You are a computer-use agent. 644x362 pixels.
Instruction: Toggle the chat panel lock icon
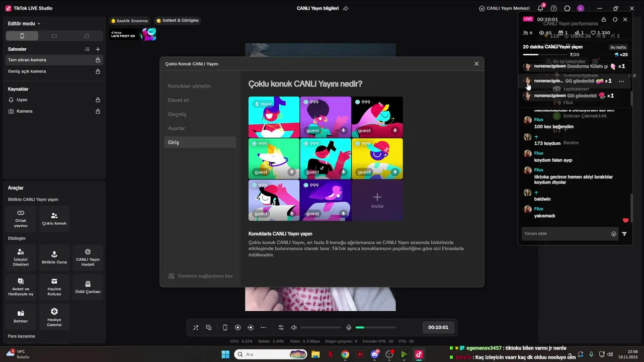[x=604, y=19]
